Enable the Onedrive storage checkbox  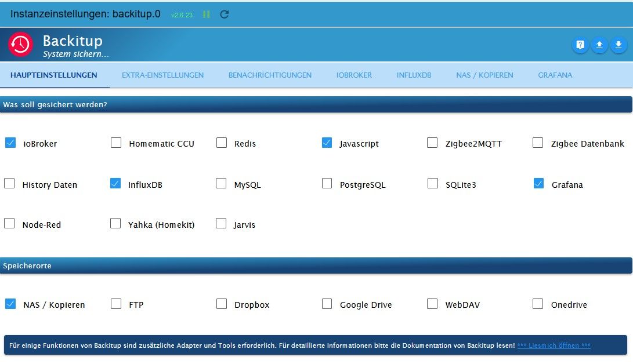coord(538,304)
